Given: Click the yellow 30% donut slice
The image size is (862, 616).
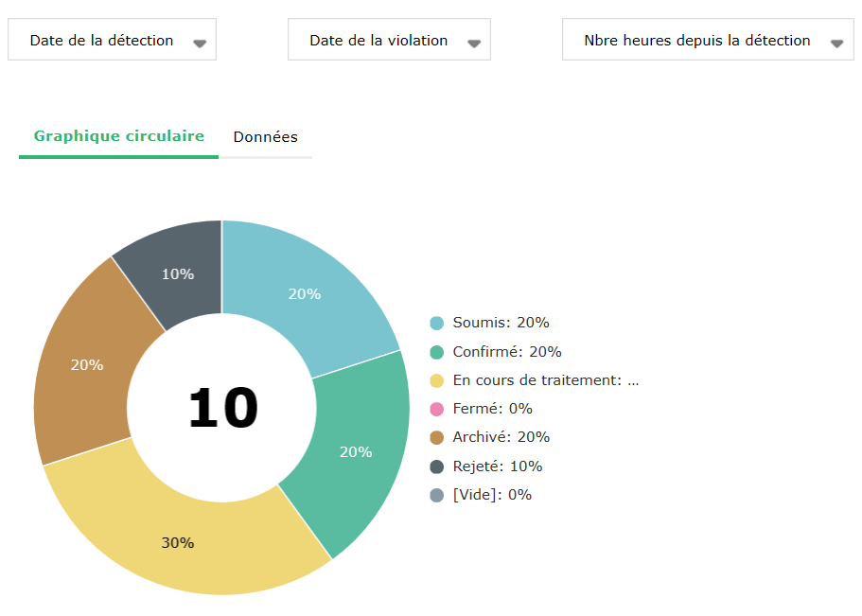Looking at the screenshot, I should point(178,541).
